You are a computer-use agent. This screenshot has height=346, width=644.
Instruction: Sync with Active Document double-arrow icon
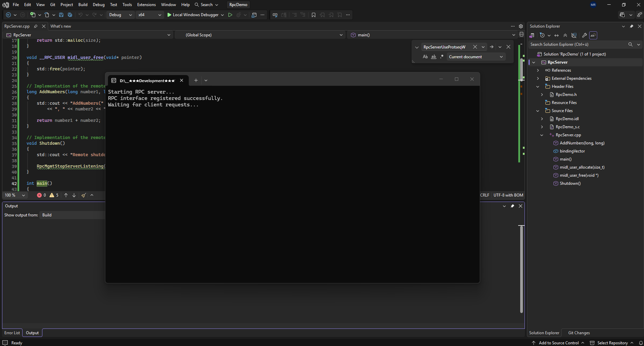pyautogui.click(x=557, y=35)
